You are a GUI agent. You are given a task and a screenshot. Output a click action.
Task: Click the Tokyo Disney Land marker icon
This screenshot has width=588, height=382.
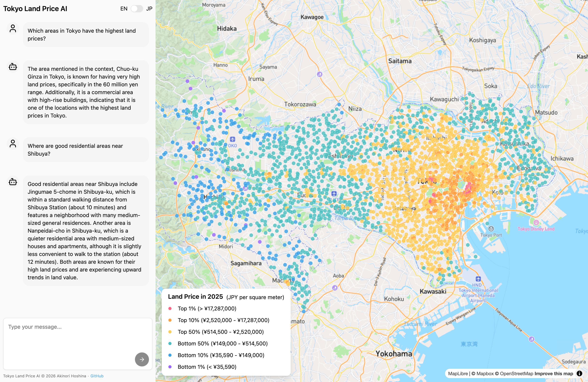(536, 222)
